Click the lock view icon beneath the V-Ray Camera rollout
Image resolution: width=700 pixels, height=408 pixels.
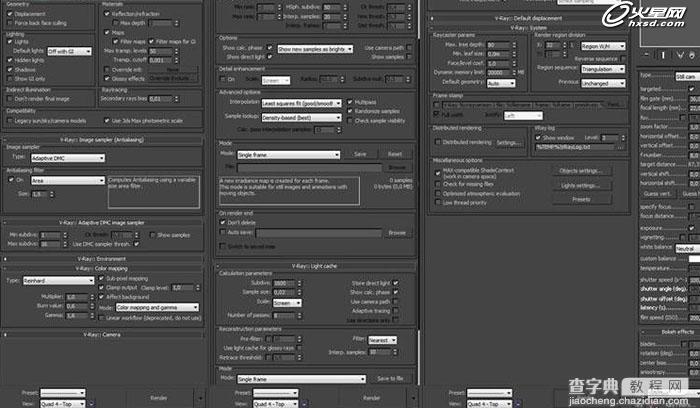(x=92, y=404)
